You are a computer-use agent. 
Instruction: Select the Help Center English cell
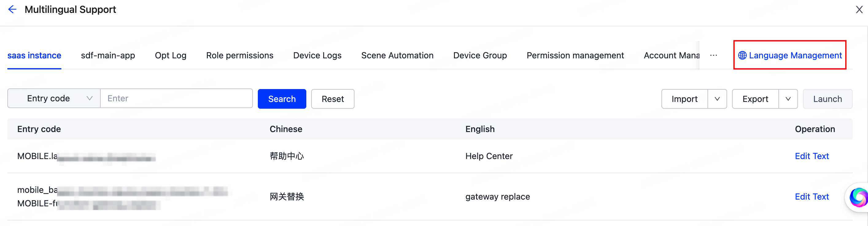489,156
